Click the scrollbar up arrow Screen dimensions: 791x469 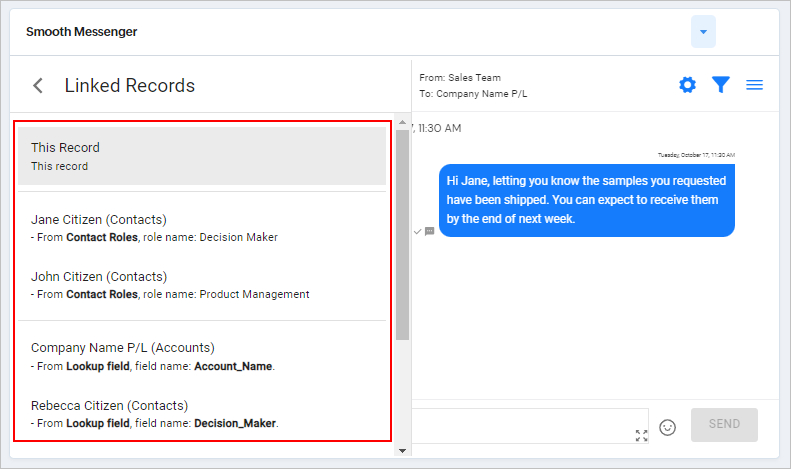402,123
